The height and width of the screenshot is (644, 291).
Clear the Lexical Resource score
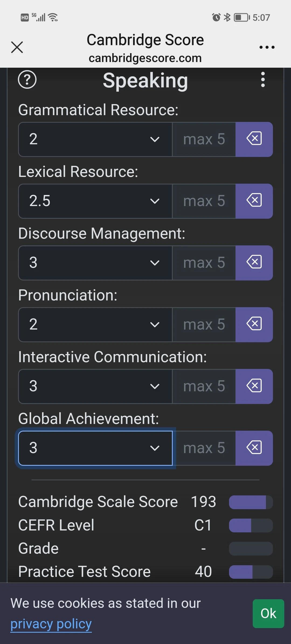[254, 201]
